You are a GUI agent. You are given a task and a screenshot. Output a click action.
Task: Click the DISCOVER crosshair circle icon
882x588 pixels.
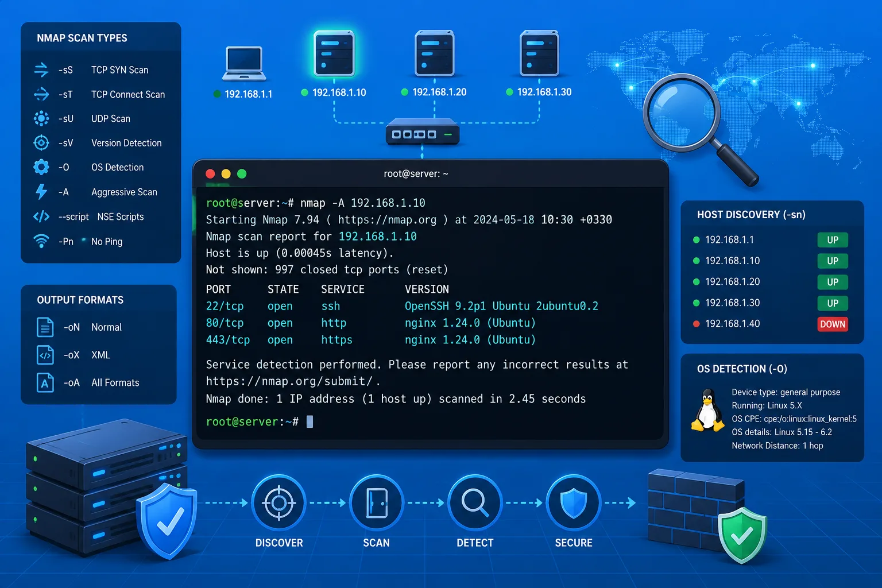click(x=279, y=503)
